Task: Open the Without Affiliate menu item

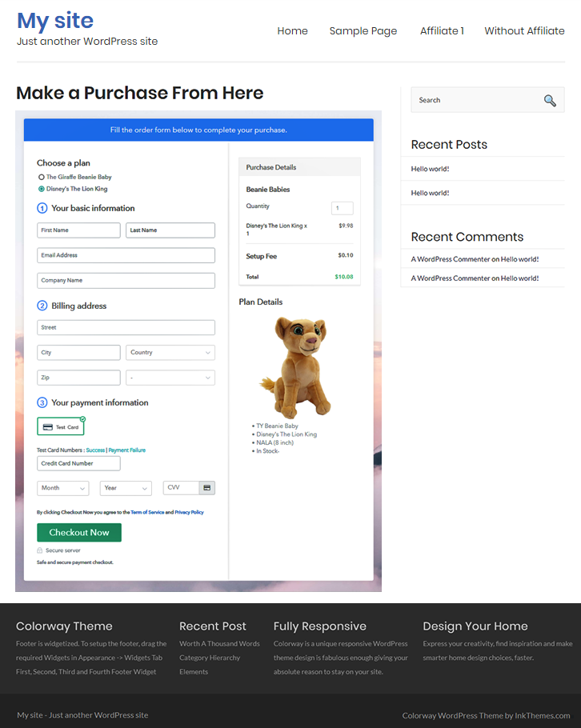Action: pos(524,30)
